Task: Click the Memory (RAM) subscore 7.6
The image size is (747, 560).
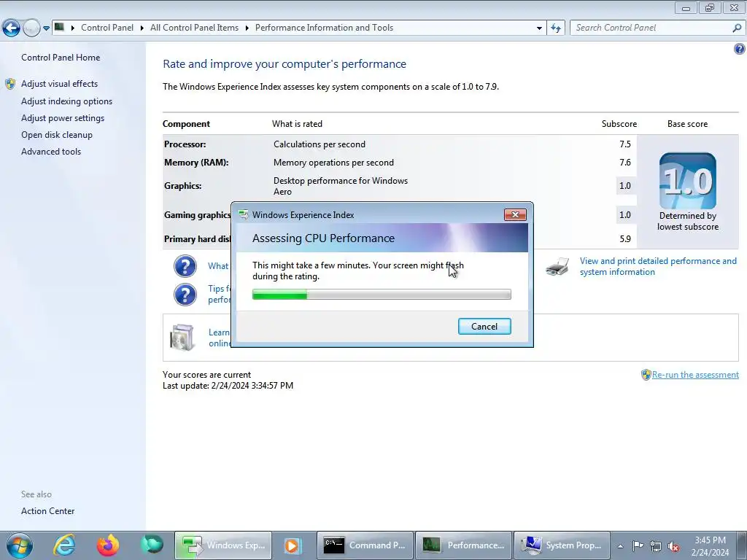Action: tap(625, 163)
